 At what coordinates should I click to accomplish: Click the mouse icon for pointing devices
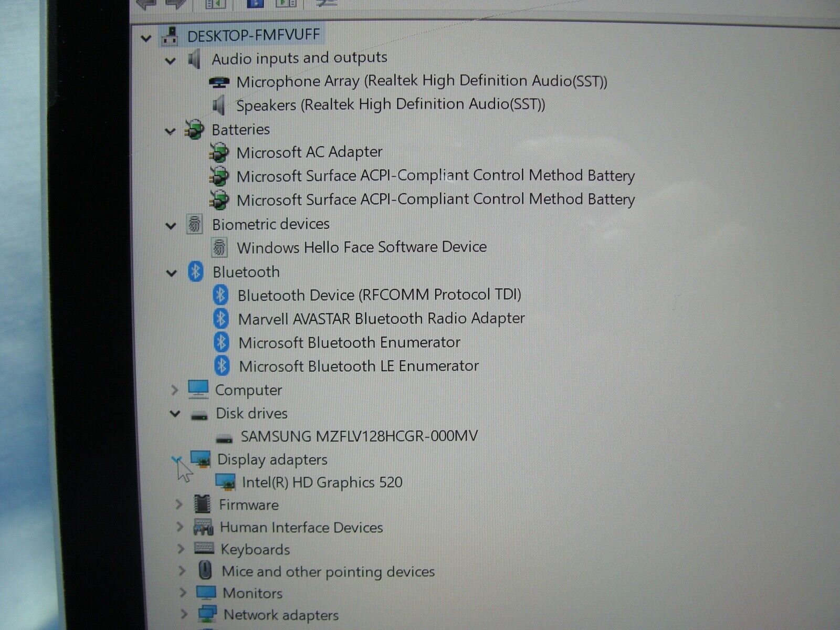(x=205, y=570)
